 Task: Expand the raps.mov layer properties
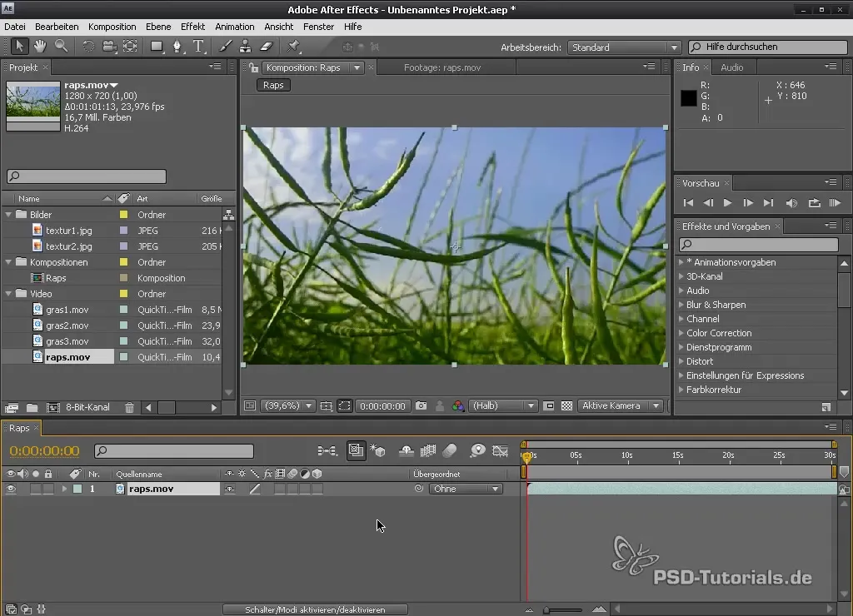(64, 489)
